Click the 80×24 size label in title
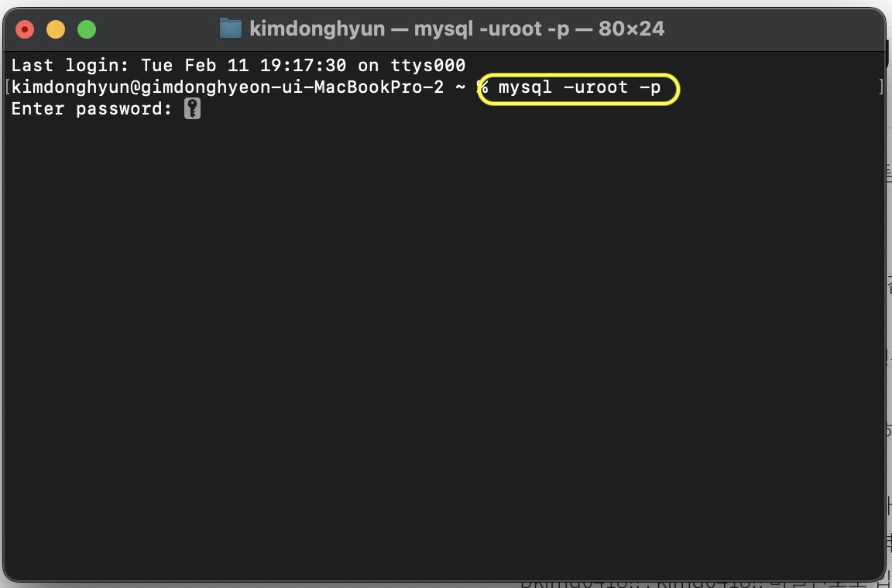 tap(632, 29)
